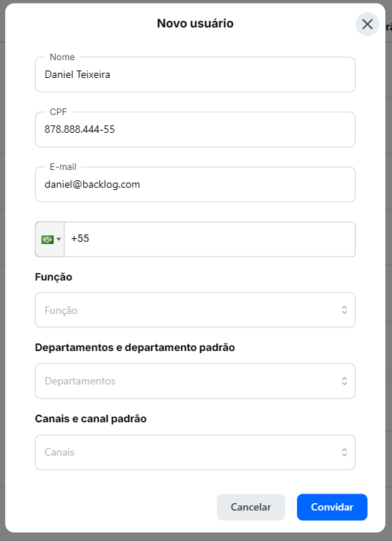Click the up-down chevron in Função select
Image resolution: width=392 pixels, height=541 pixels.
point(344,310)
